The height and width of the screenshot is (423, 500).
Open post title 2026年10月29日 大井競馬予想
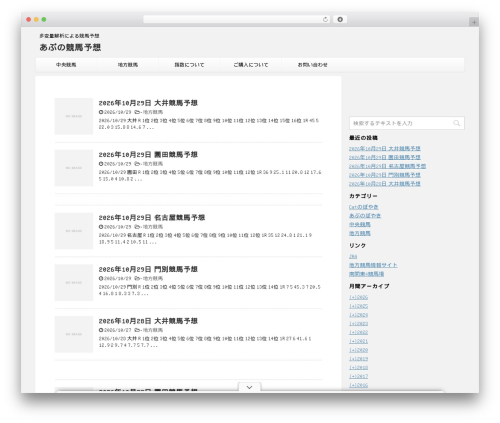click(148, 103)
